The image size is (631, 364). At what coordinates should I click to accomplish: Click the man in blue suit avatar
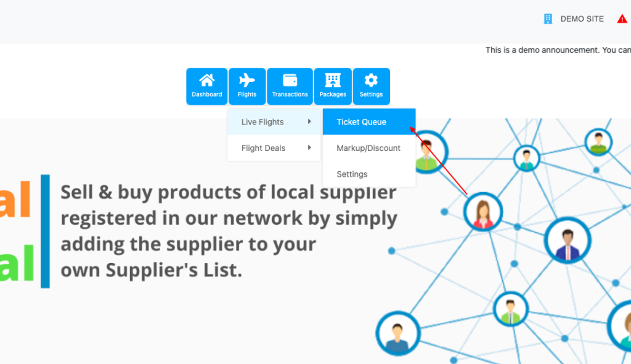tap(567, 241)
